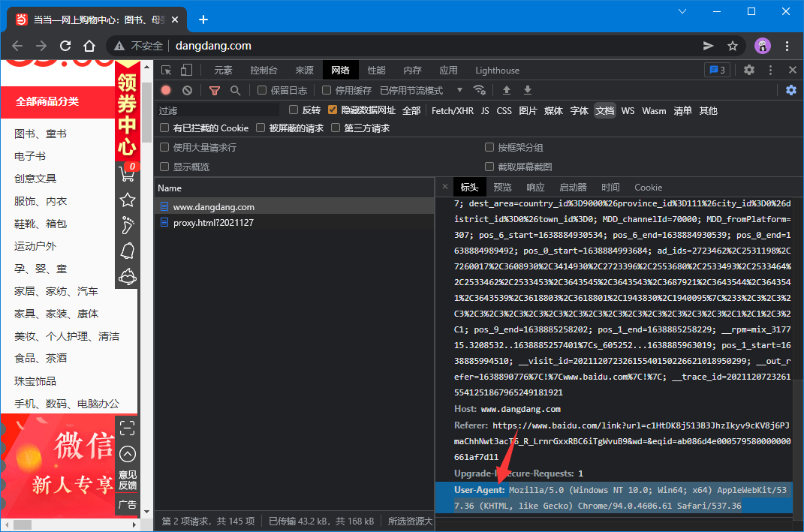Switch to the 性能 tab
The width and height of the screenshot is (804, 532).
coord(376,71)
